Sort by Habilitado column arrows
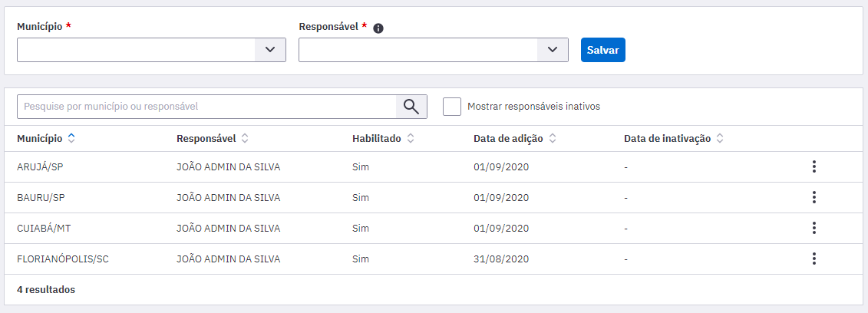The width and height of the screenshot is (868, 313). coord(411,139)
